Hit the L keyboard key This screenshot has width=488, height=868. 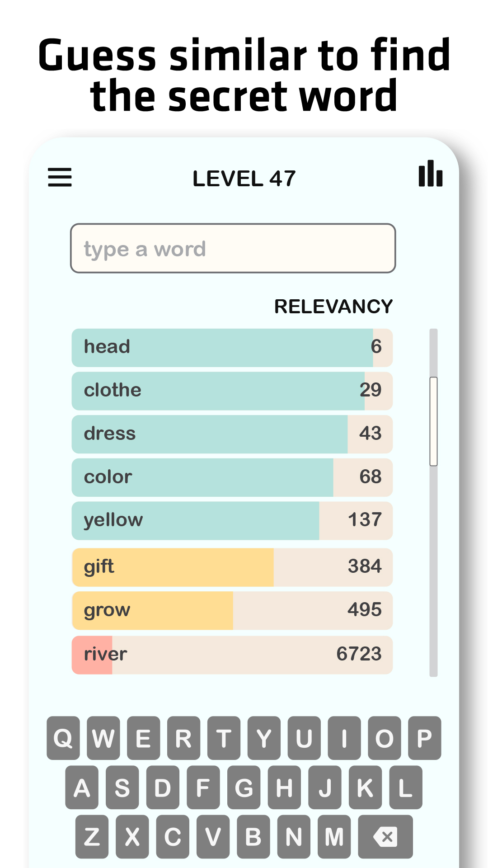pyautogui.click(x=405, y=788)
